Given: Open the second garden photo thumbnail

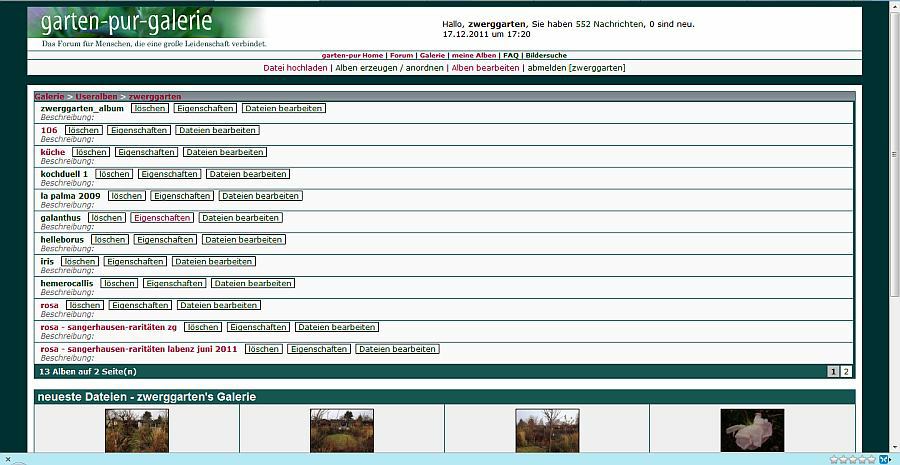Looking at the screenshot, I should [342, 430].
